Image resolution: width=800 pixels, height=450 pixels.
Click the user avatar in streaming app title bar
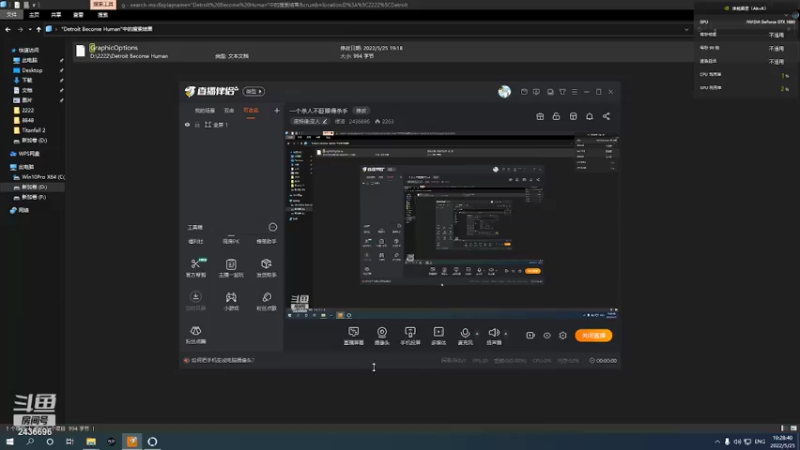(x=504, y=91)
